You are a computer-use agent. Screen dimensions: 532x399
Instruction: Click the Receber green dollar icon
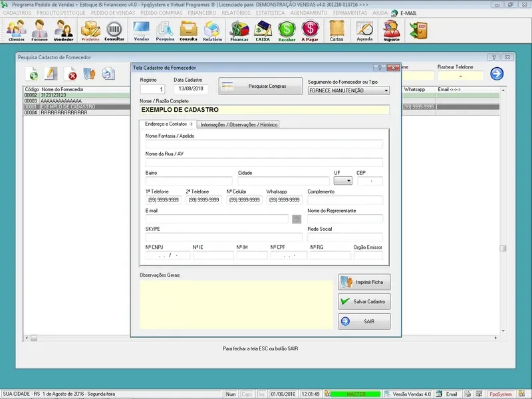click(287, 31)
